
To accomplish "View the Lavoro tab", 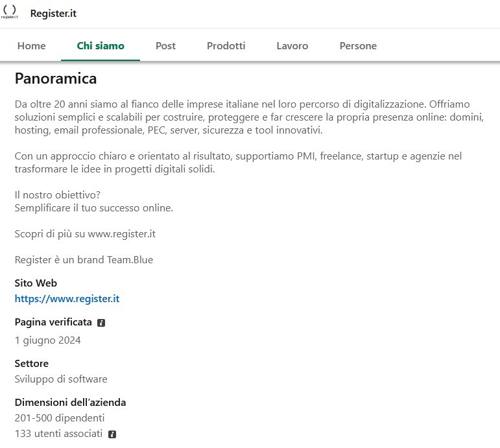I will 292,46.
